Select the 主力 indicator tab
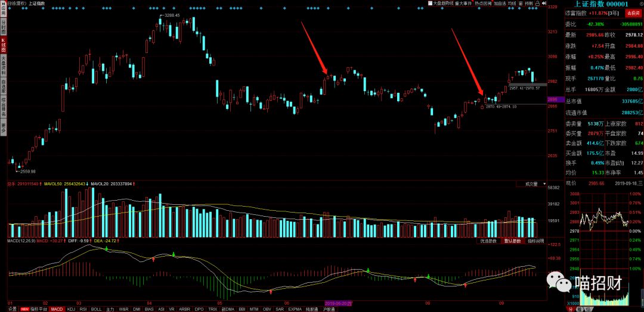 click(110, 309)
